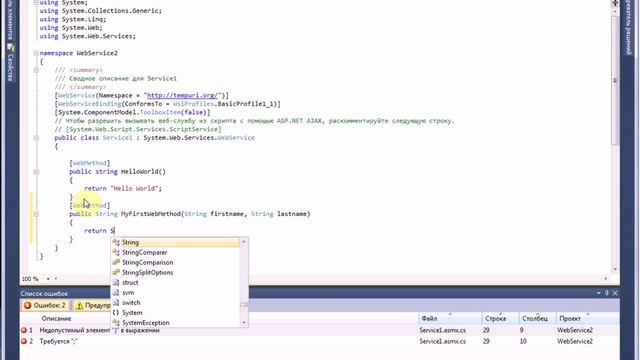This screenshot has height=360, width=640.
Task: Collapse the summary comment block
Action: pos(36,70)
